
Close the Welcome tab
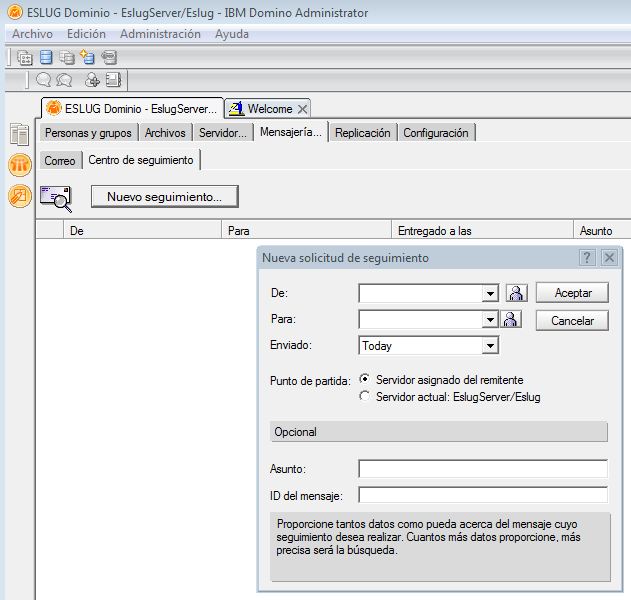pos(303,109)
